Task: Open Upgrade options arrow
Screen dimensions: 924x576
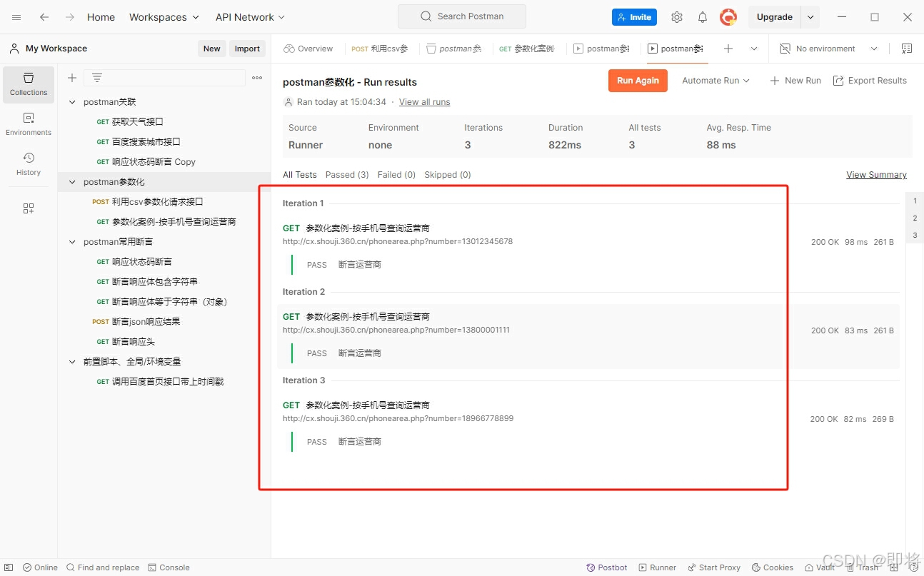Action: (810, 17)
